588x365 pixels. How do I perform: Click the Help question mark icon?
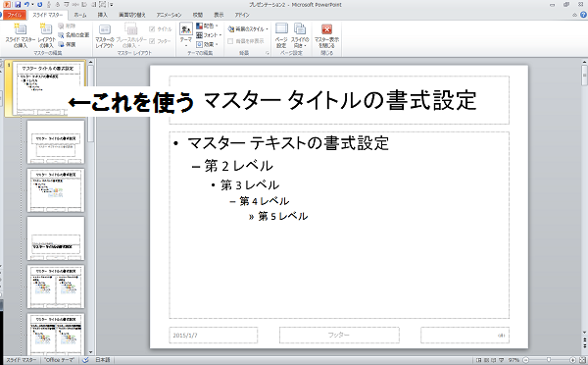[583, 15]
